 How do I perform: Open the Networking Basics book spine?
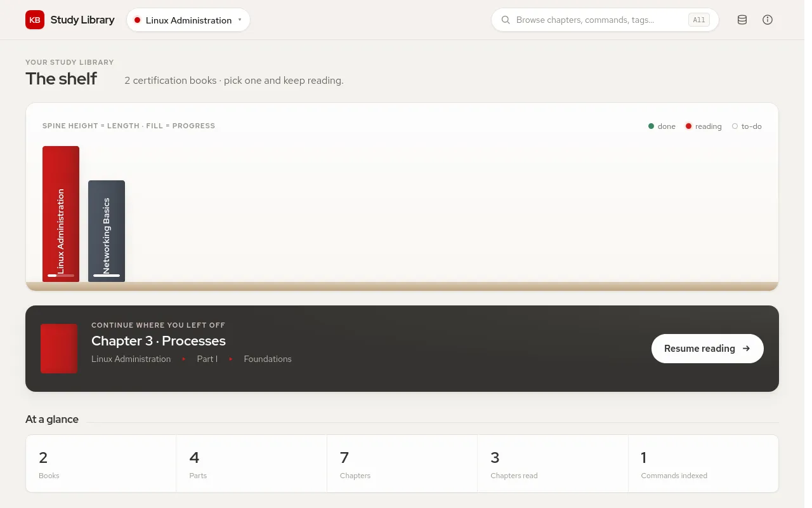[x=107, y=231]
